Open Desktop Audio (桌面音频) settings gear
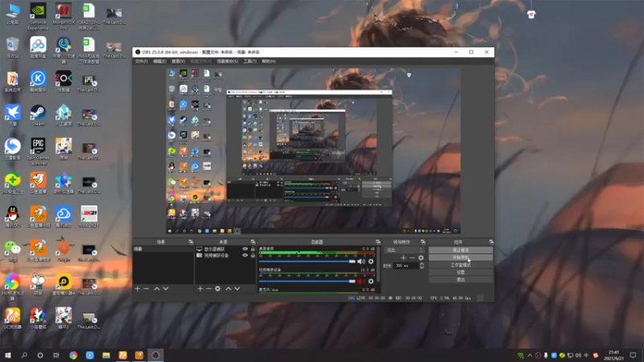644x362 pixels. (x=371, y=261)
